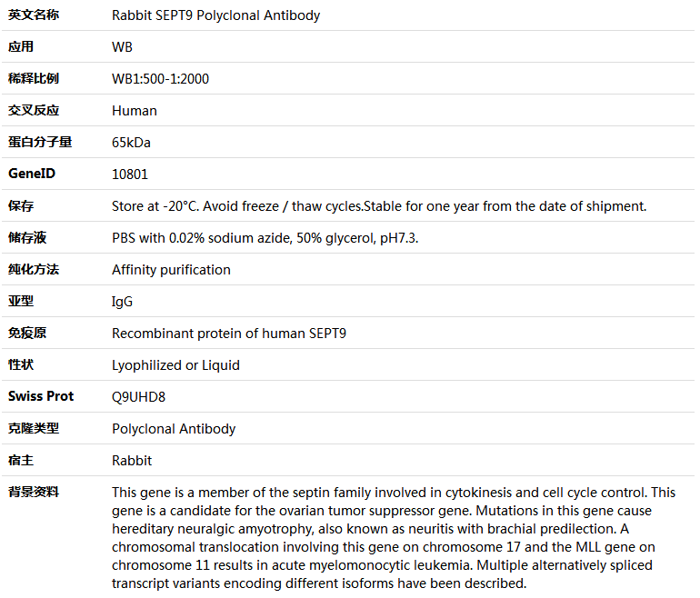Click the form value Lyophilized or Liquid

pyautogui.click(x=175, y=365)
